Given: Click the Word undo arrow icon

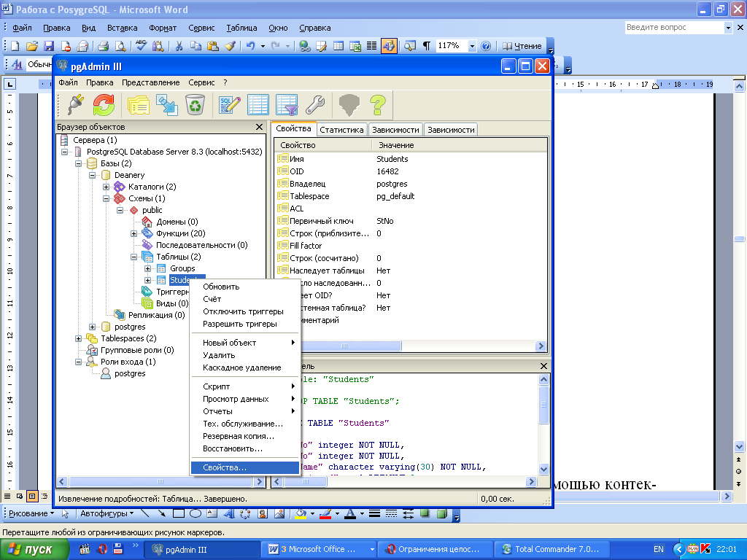Looking at the screenshot, I should [x=251, y=46].
